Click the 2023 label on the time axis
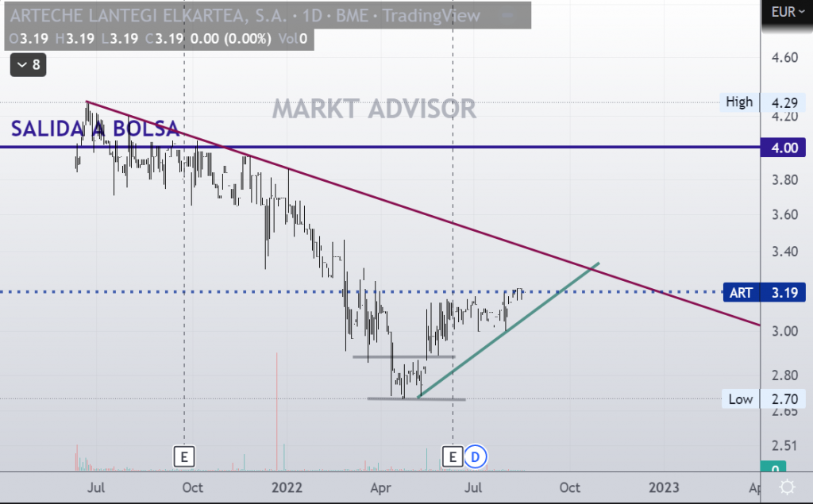 (x=663, y=486)
